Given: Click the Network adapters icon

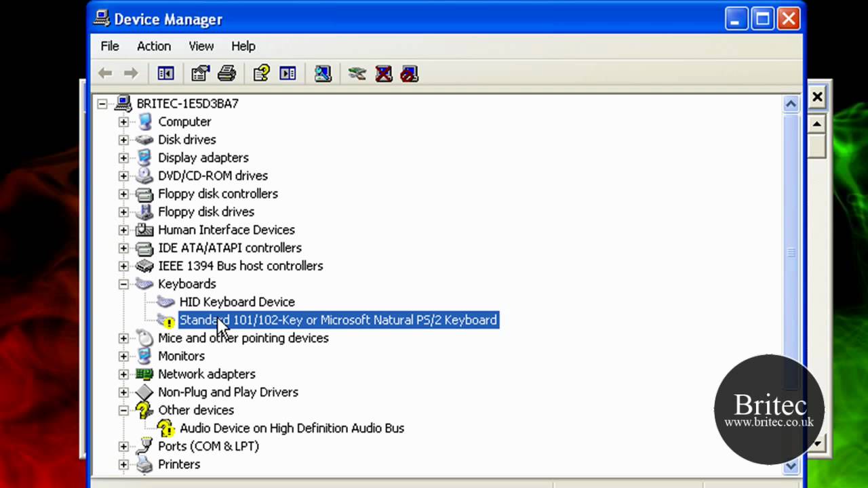Looking at the screenshot, I should [144, 374].
